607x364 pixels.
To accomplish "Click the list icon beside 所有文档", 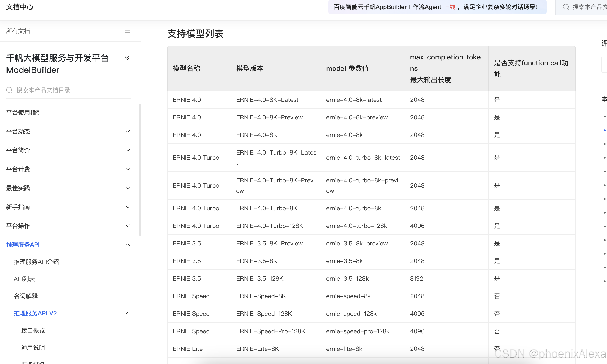I will (x=127, y=31).
